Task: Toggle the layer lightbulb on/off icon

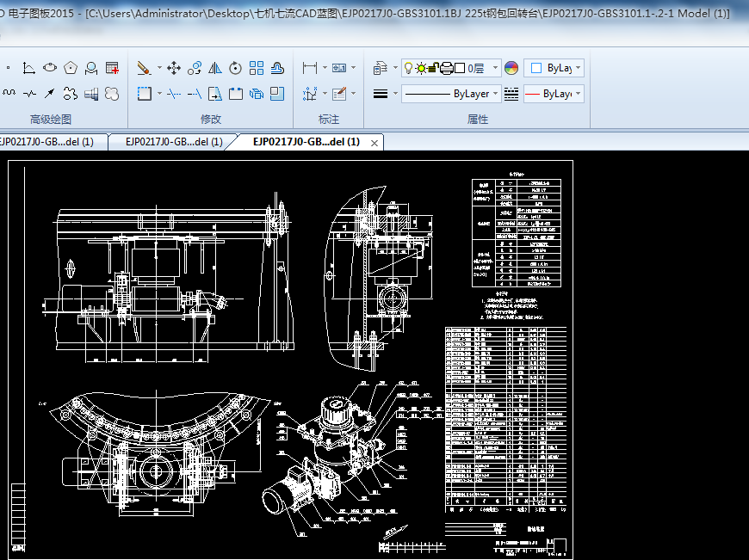Action: tap(408, 68)
